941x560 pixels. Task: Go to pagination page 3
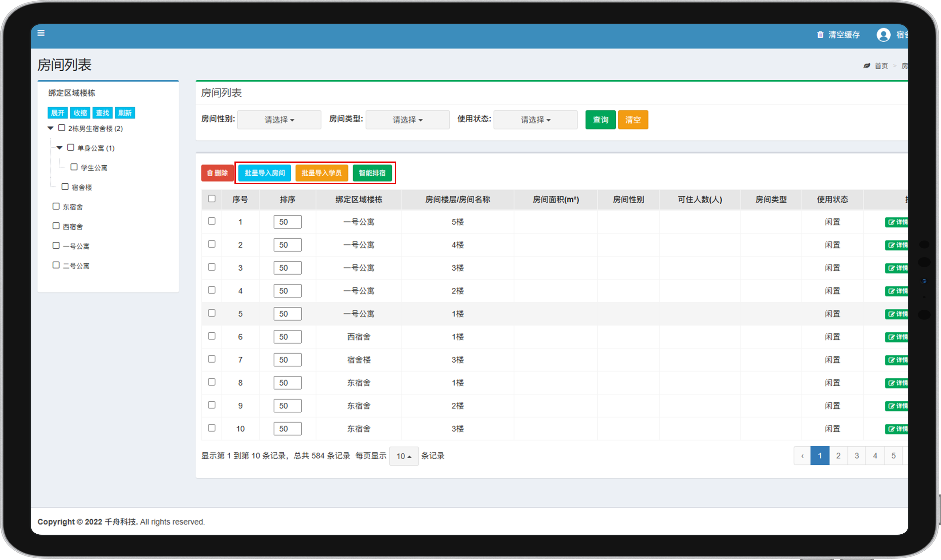857,455
